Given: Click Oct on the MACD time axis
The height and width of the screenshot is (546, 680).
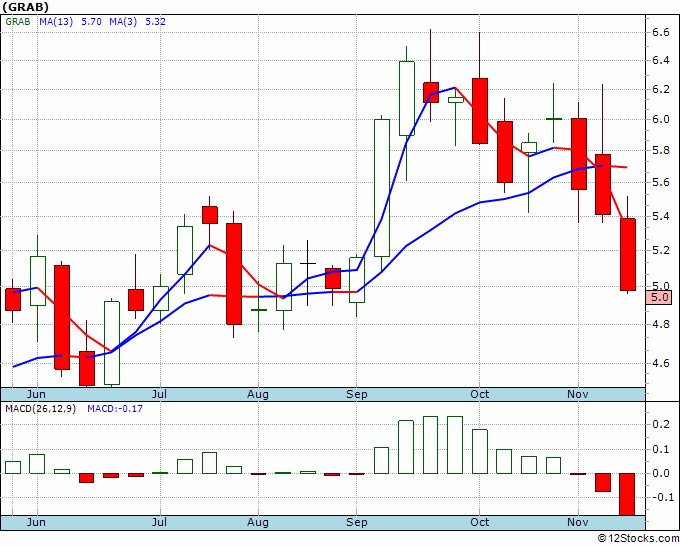Looking at the screenshot, I should coord(480,522).
